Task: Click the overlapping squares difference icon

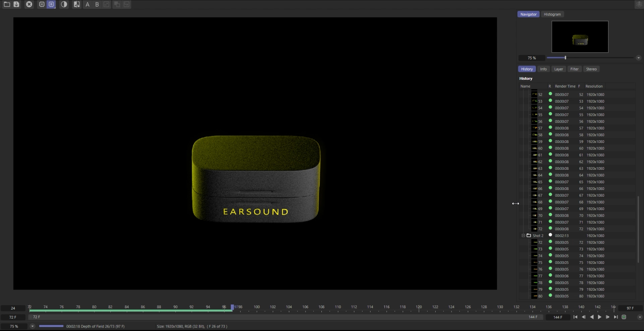Action: coord(117,4)
